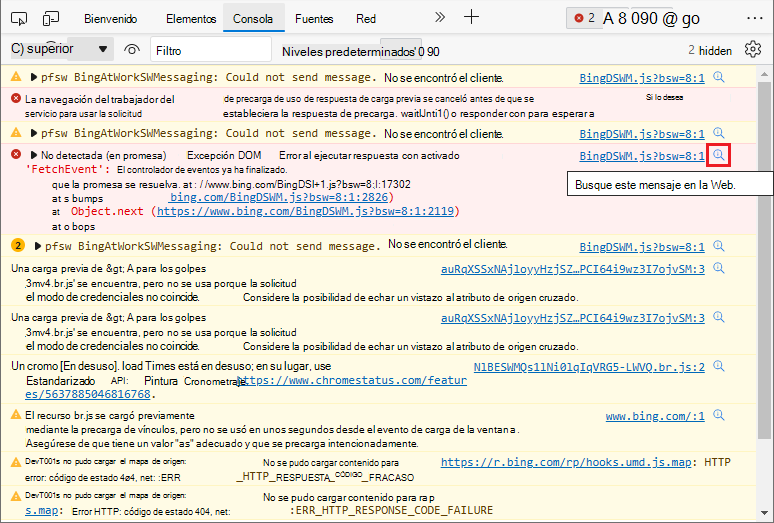This screenshot has height=523, width=774.
Task: Toggle the live expression eye icon
Action: click(x=132, y=50)
